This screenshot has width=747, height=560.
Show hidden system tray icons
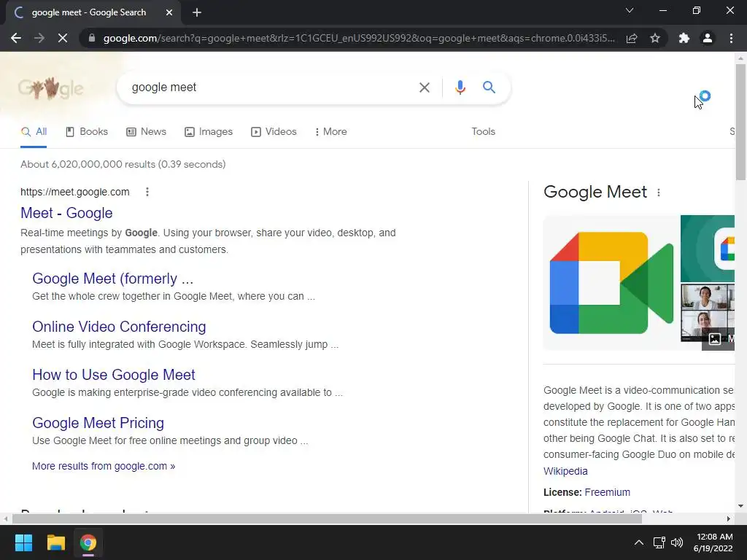[639, 542]
